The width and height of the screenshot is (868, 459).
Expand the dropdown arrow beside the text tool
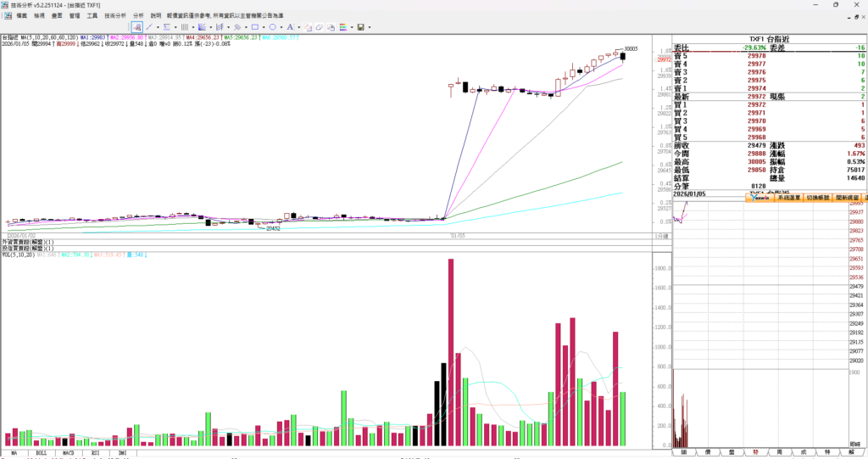point(299,27)
